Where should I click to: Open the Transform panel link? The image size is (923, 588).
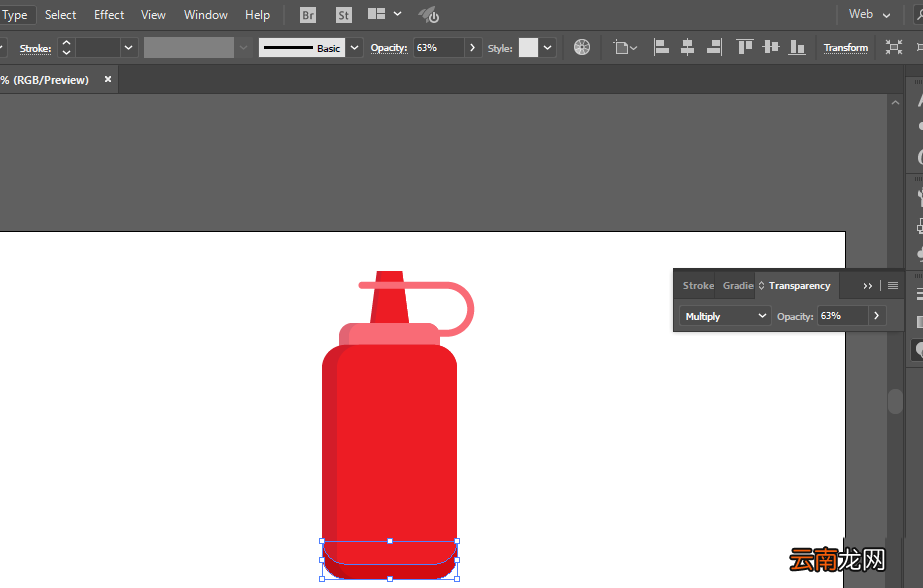point(845,48)
